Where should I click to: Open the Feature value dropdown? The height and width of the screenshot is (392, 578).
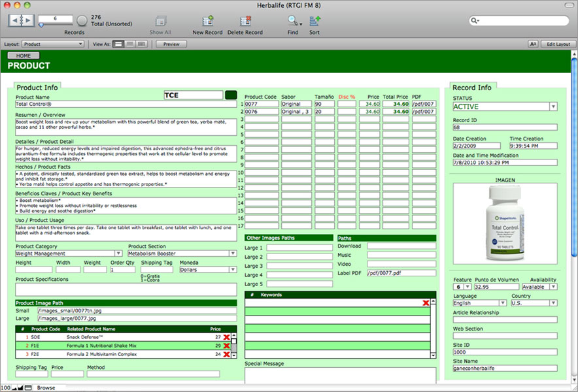click(467, 287)
